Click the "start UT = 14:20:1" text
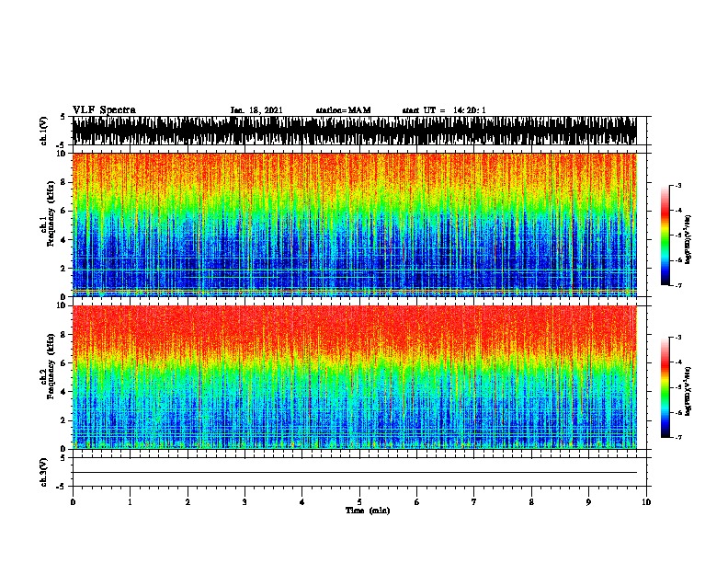Image resolution: width=728 pixels, height=563 pixels. click(444, 110)
